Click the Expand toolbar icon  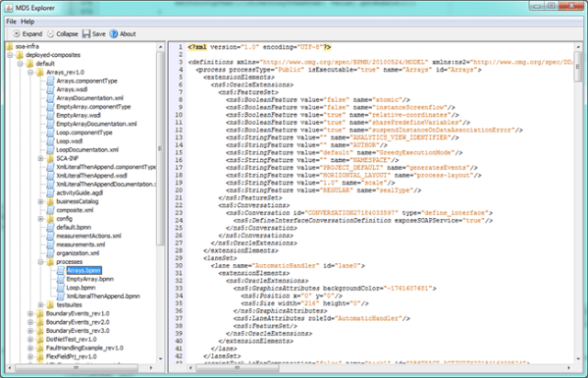pyautogui.click(x=17, y=34)
